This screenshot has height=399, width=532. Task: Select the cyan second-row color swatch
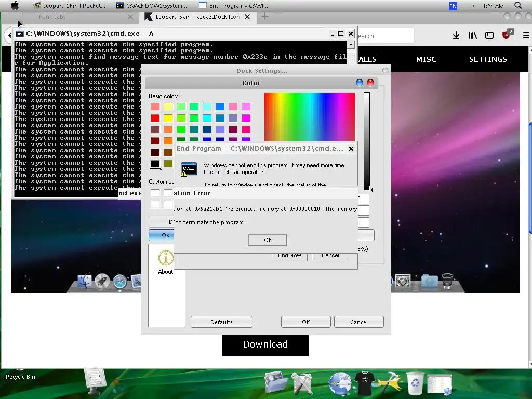click(x=207, y=118)
